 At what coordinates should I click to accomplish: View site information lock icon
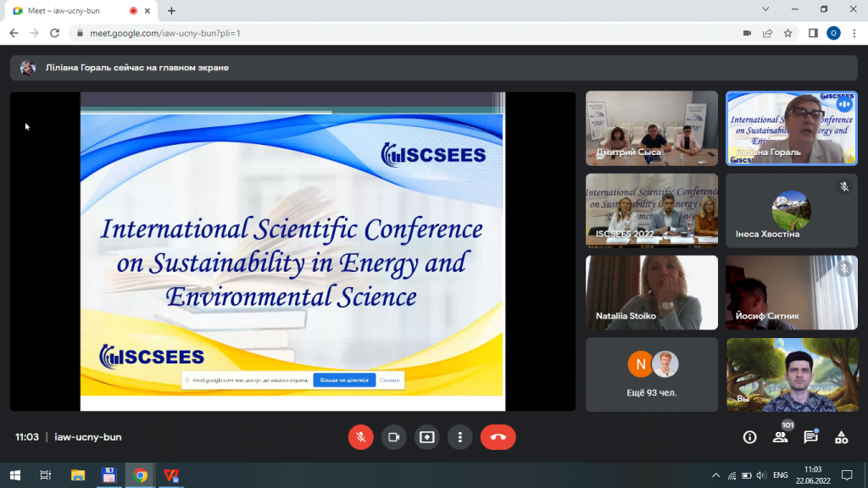tap(80, 33)
